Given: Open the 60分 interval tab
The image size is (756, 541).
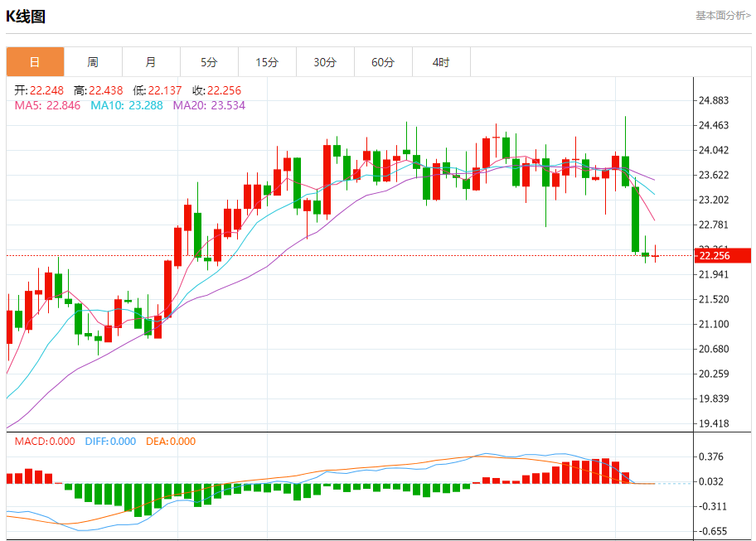Looking at the screenshot, I should pyautogui.click(x=383, y=61).
